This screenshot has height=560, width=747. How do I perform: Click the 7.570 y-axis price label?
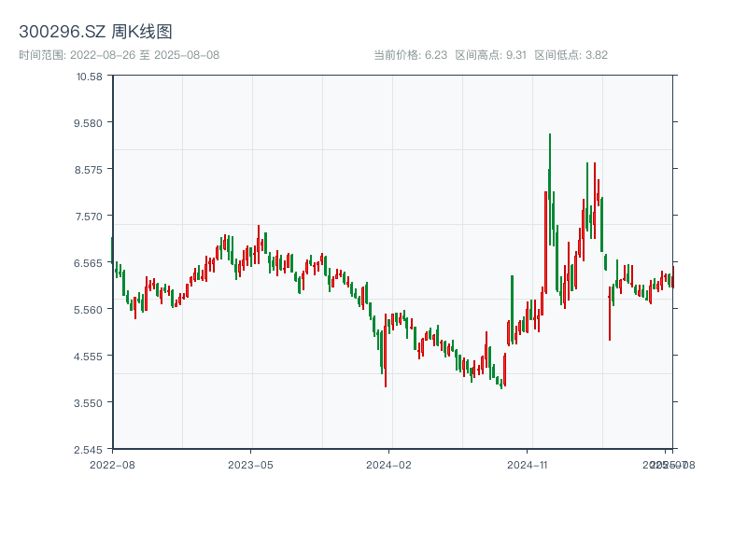pyautogui.click(x=90, y=216)
